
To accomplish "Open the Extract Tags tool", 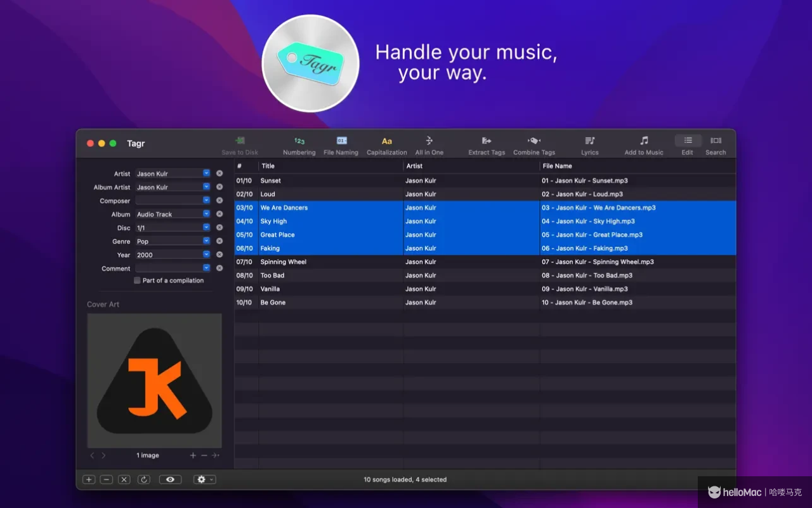I will click(487, 145).
